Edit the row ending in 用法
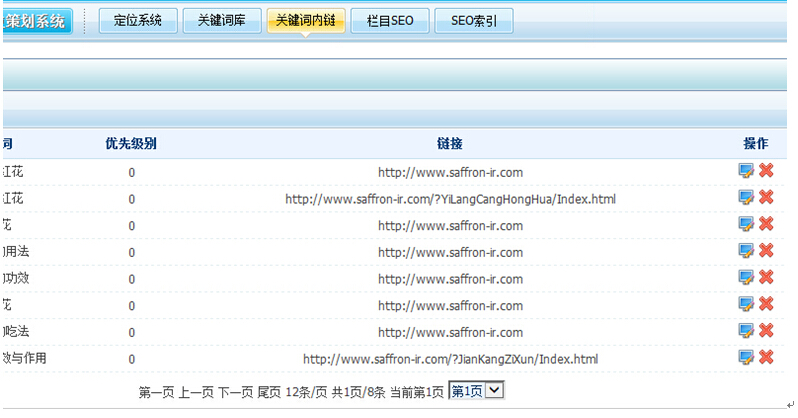The image size is (798, 418). click(746, 250)
